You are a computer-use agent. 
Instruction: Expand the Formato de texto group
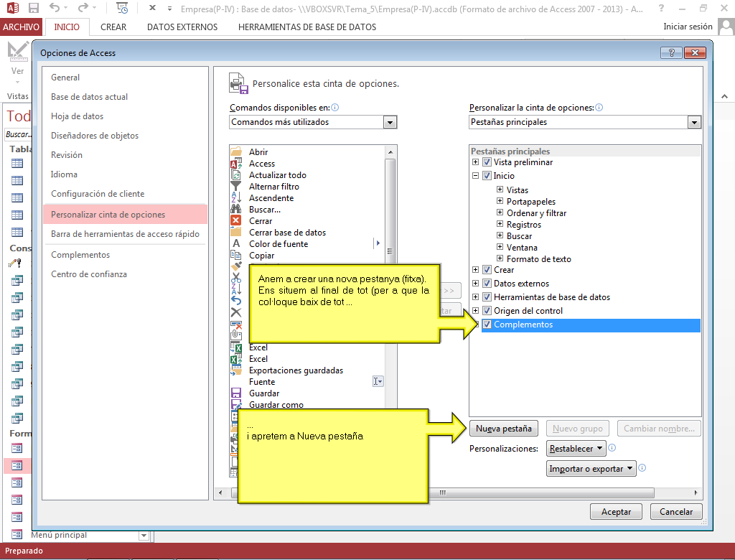(x=500, y=258)
